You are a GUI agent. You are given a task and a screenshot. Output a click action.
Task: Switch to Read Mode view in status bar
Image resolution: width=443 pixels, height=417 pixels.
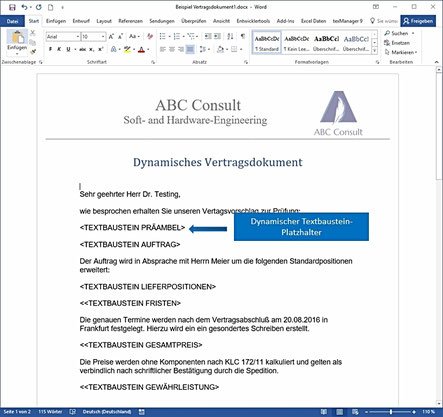click(x=324, y=412)
